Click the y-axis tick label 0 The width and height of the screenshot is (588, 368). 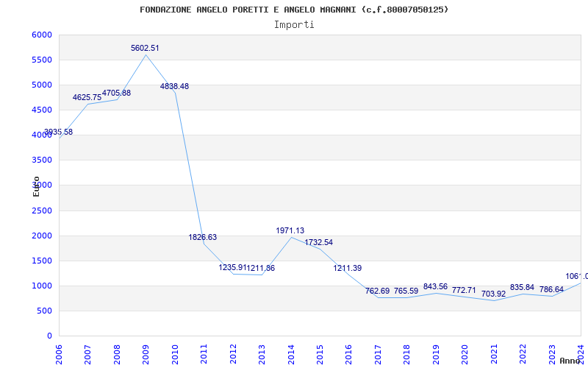pyautogui.click(x=49, y=336)
